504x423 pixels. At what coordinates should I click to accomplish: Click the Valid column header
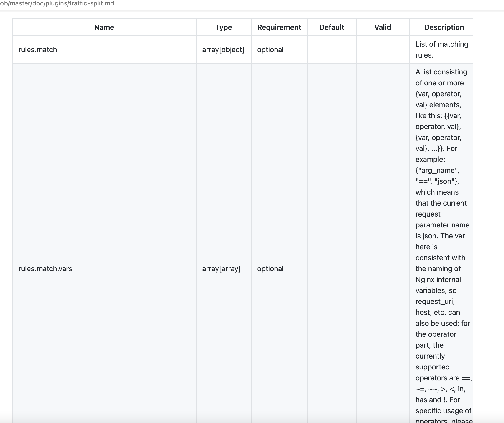(x=383, y=27)
